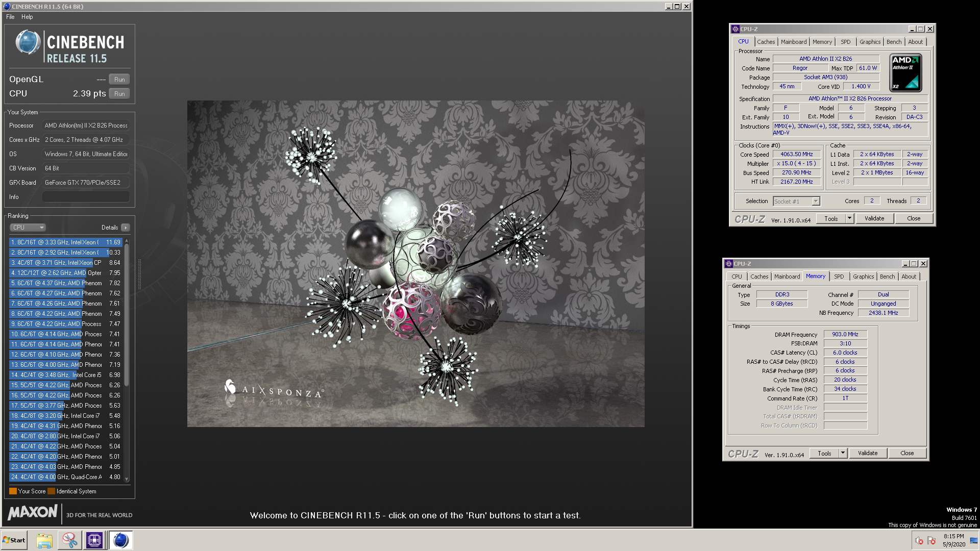Click the GFX Board GeForce GTX 770 field

click(86, 183)
